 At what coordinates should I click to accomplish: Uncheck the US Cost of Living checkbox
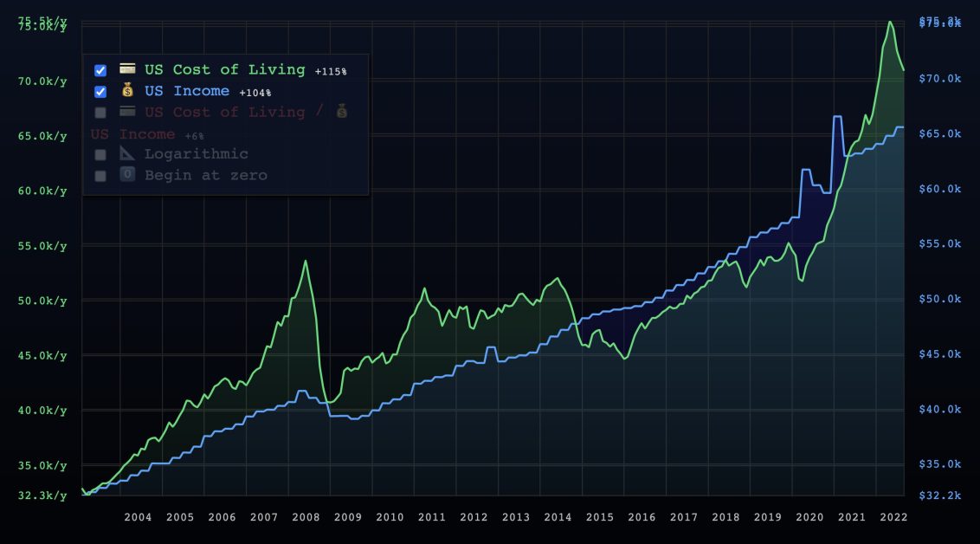[100, 69]
